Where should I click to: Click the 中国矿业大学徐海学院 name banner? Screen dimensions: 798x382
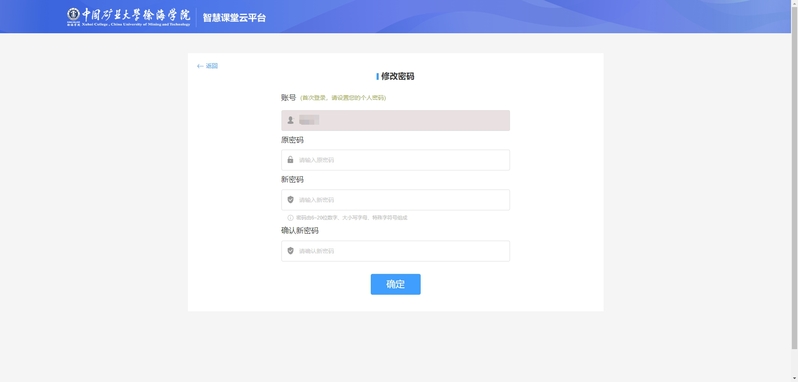135,17
